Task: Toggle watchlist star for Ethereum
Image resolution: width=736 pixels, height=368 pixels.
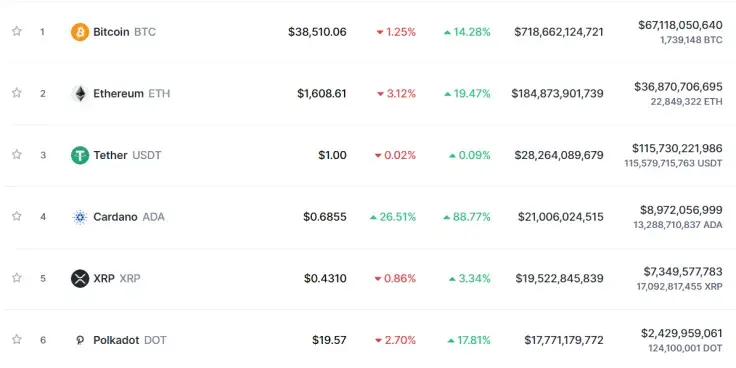Action: tap(17, 93)
